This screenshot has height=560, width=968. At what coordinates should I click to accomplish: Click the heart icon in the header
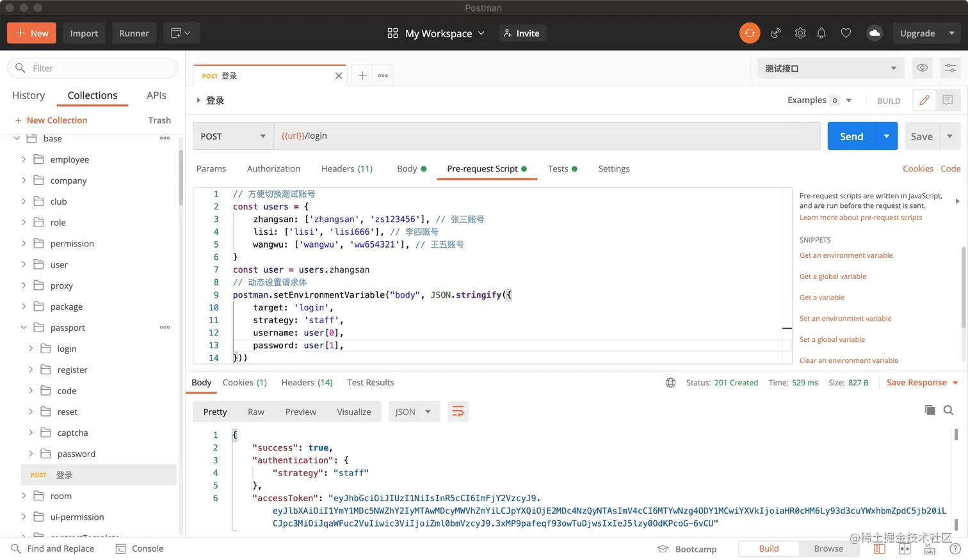(846, 33)
